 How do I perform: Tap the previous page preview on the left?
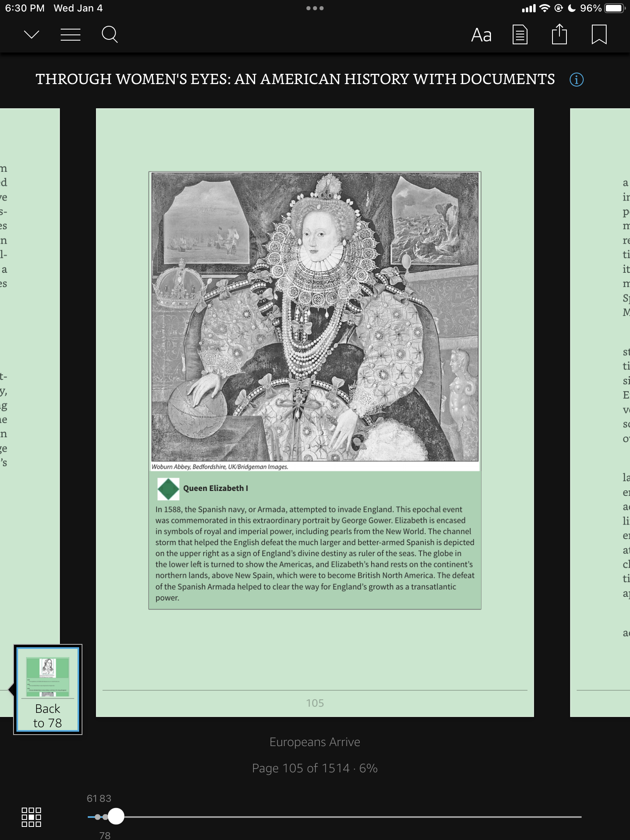[x=30, y=412]
